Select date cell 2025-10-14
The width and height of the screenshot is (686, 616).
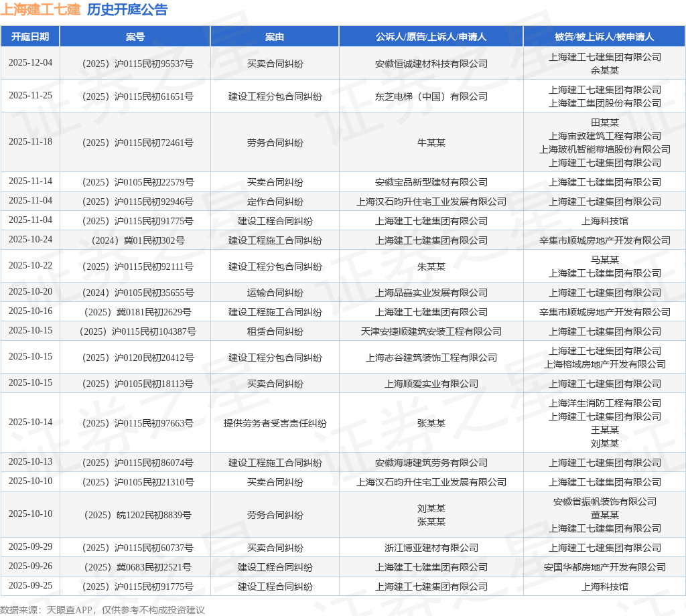coord(30,422)
